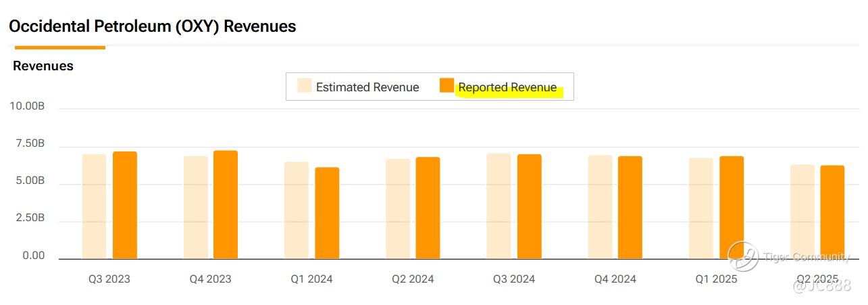
Task: Click the 5.00B y-axis label
Action: (x=30, y=181)
